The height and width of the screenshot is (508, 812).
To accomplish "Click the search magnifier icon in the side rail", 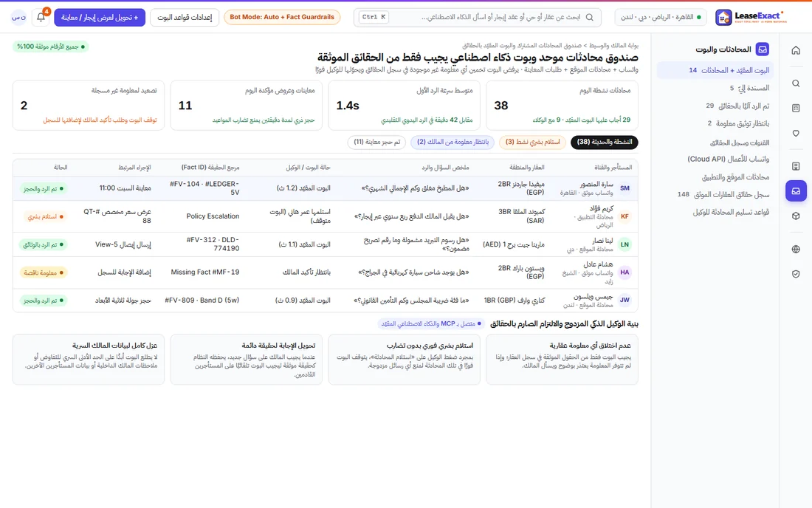I will click(796, 83).
